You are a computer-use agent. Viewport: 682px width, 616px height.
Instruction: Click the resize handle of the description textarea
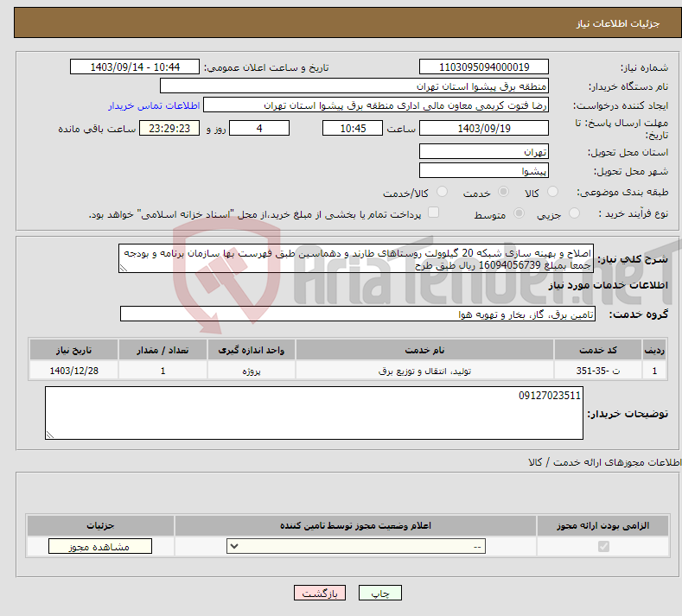124,268
